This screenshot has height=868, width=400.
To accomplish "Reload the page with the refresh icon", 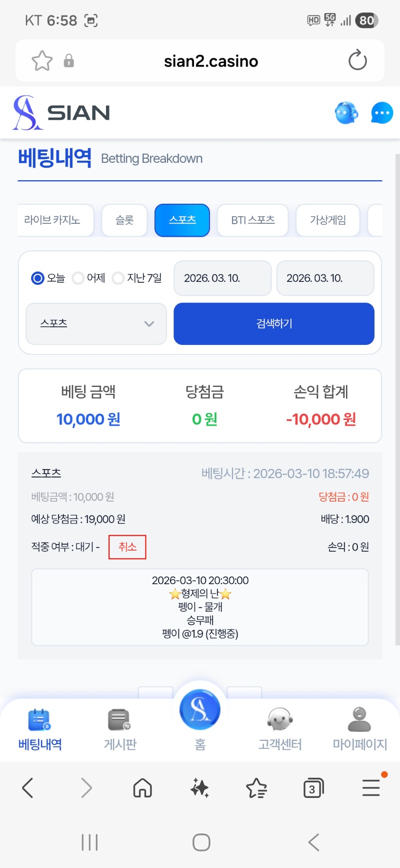I will (357, 61).
